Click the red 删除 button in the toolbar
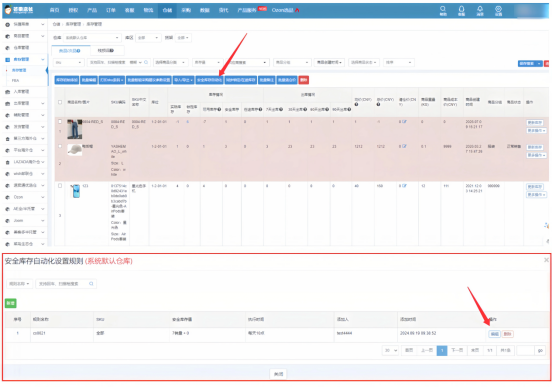Viewport: 552px width, 387px height. tap(303, 80)
